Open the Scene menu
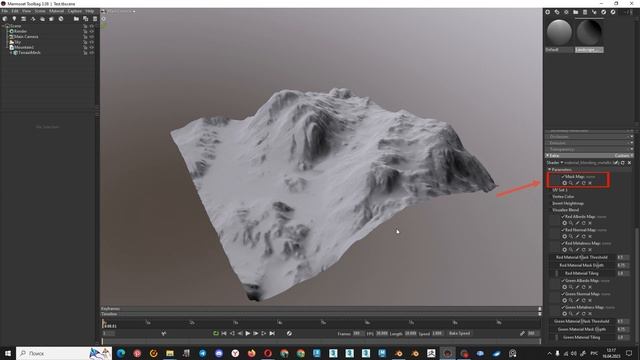Screen dimensions: 640x360 [x=40, y=11]
